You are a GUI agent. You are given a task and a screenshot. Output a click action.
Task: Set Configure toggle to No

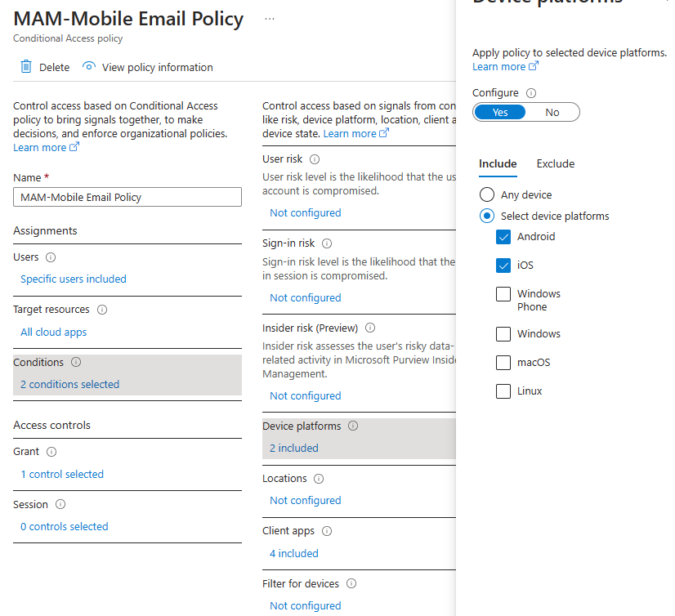(552, 113)
